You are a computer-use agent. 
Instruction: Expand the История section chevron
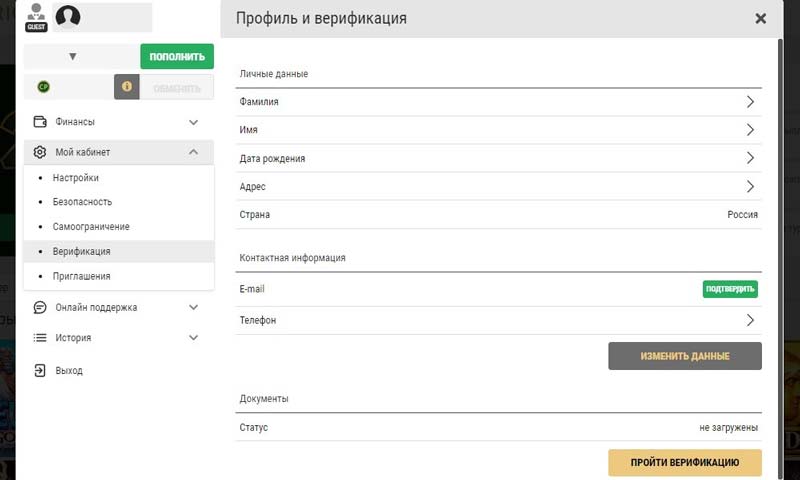194,338
